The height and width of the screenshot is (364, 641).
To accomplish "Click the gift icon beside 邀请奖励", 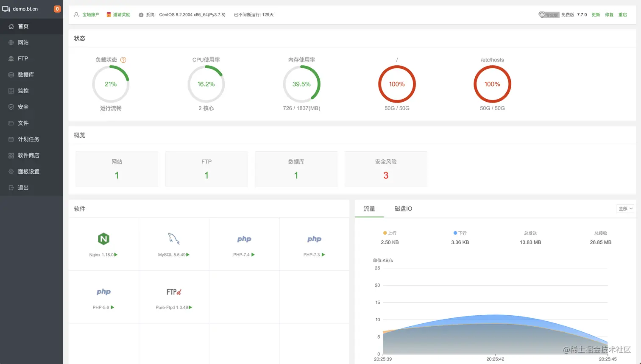I will click(109, 14).
